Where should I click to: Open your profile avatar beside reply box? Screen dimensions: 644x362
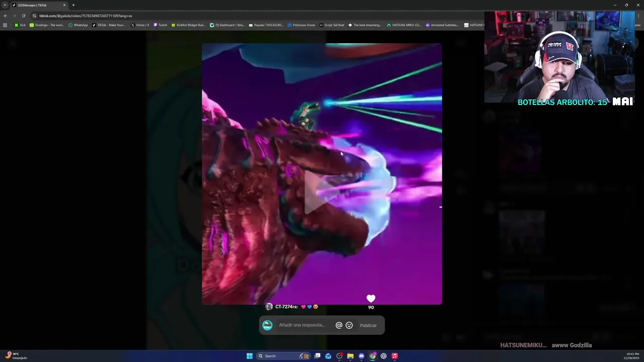(x=268, y=325)
